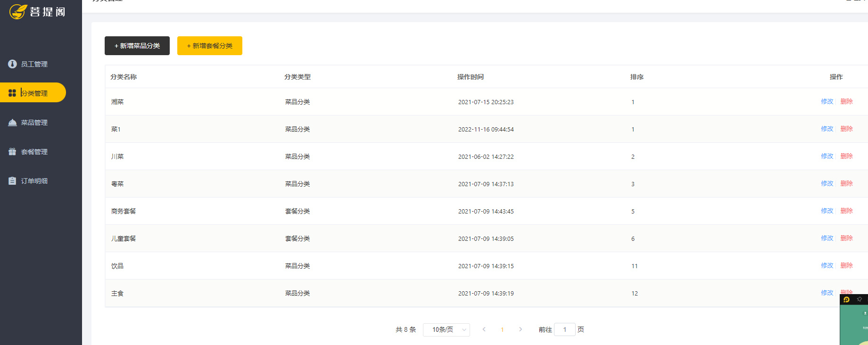The width and height of the screenshot is (868, 345).
Task: Open 分类管理 menu
Action: coord(33,93)
